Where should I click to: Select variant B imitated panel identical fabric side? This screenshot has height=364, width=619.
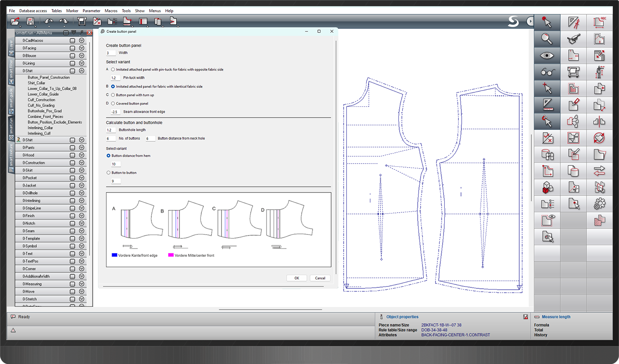pos(113,87)
